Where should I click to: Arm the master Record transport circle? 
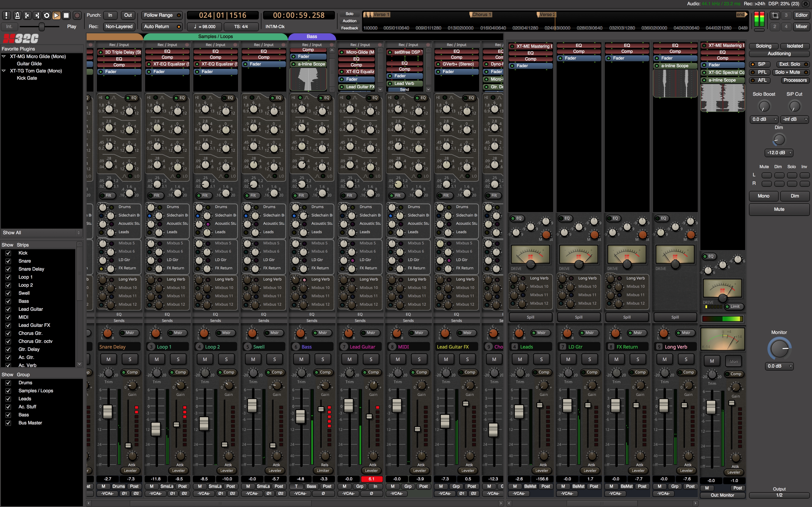pos(77,15)
